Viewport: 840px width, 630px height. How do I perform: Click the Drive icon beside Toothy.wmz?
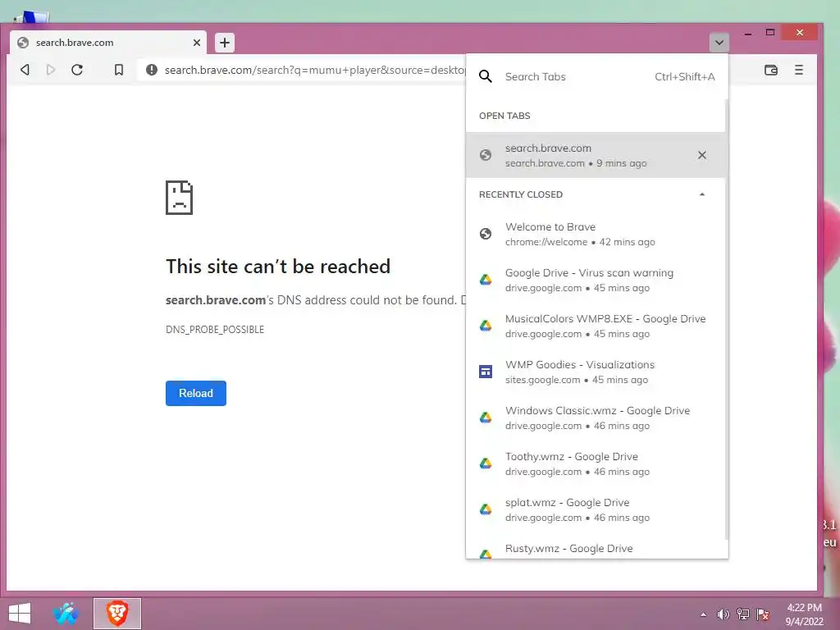pyautogui.click(x=486, y=463)
